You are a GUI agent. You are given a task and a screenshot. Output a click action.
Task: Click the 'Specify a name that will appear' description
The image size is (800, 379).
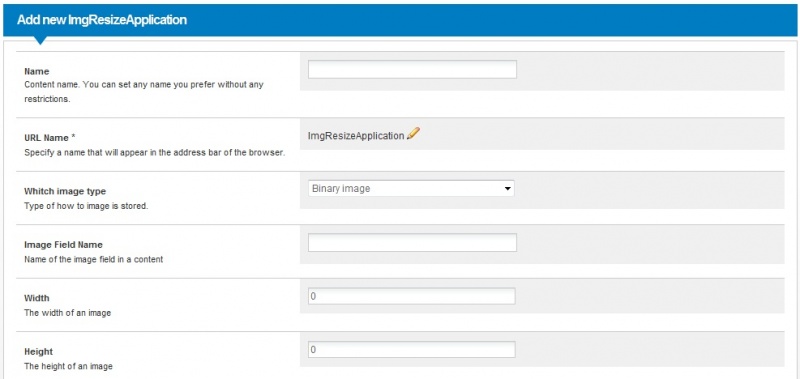(x=155, y=153)
